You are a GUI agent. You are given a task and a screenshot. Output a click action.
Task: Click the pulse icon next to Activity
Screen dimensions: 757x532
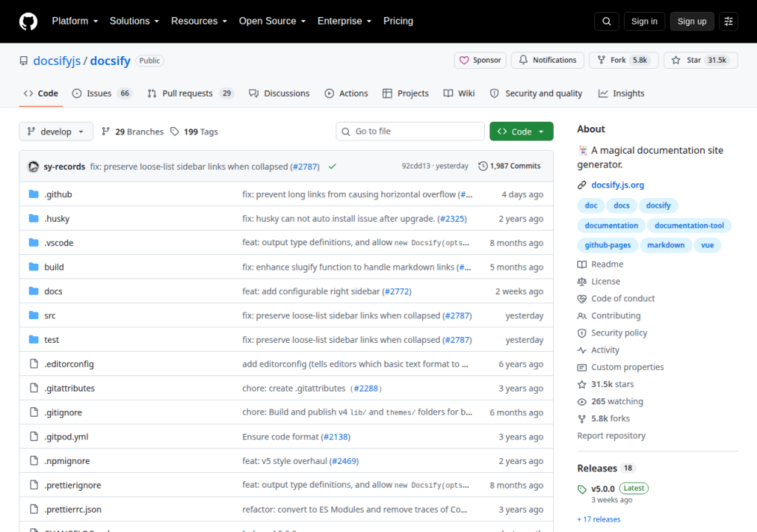(x=582, y=350)
